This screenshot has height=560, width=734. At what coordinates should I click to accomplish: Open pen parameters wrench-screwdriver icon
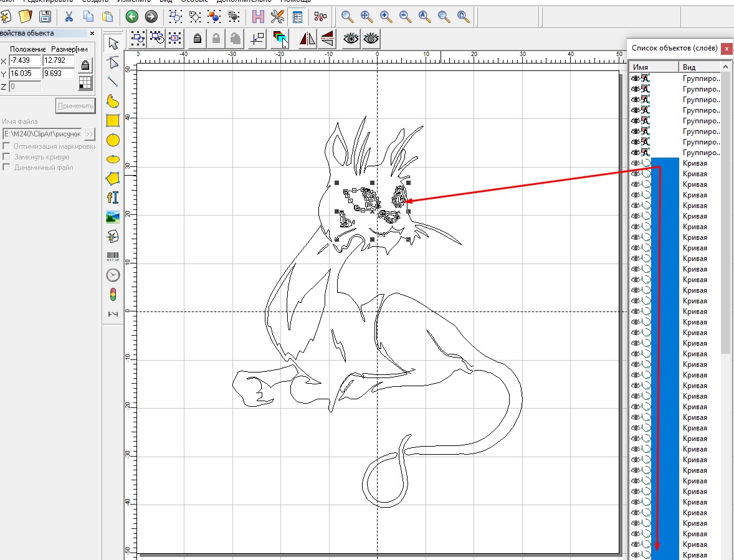click(x=278, y=17)
